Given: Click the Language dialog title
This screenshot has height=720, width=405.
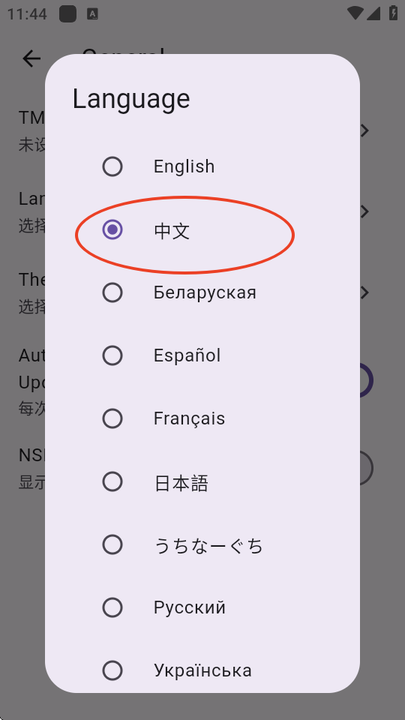Looking at the screenshot, I should [131, 99].
